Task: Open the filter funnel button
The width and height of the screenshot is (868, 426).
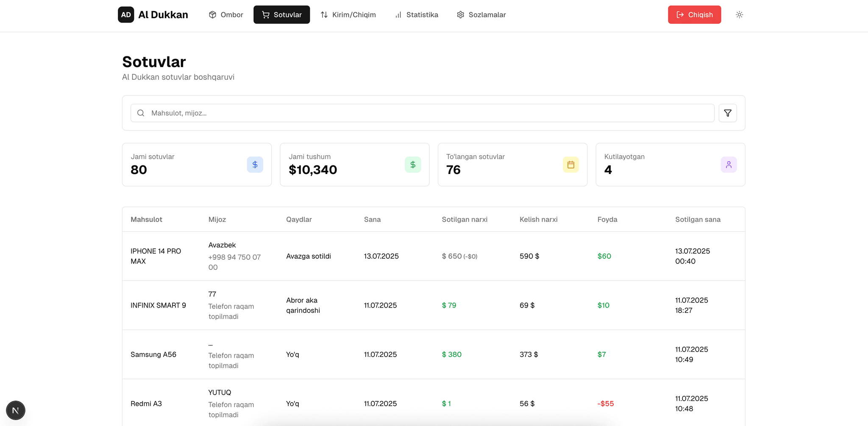Action: (x=727, y=113)
